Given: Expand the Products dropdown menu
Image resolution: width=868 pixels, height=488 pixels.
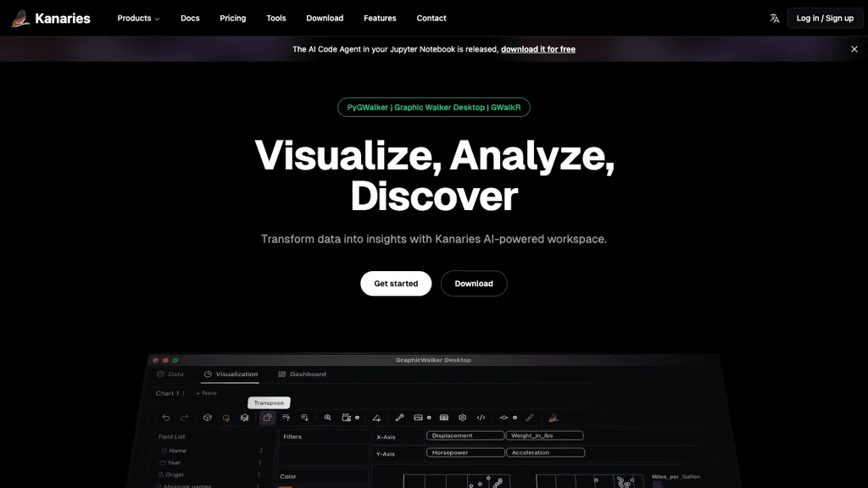Looking at the screenshot, I should [x=138, y=19].
